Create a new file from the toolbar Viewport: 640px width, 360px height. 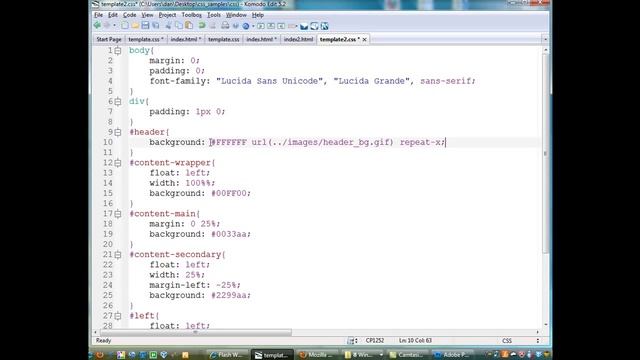125,26
